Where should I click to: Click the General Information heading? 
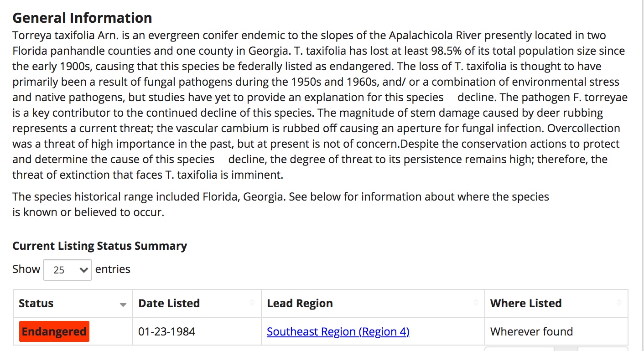[82, 18]
